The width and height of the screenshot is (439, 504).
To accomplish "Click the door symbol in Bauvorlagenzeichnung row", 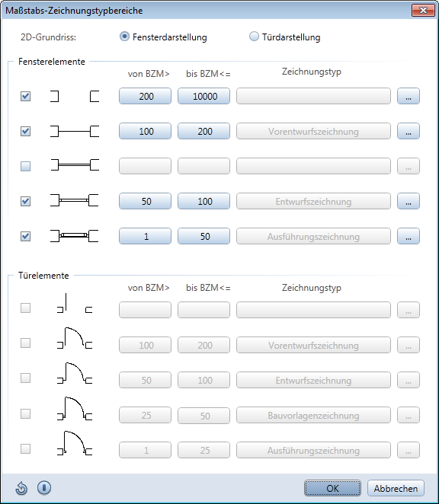I will 75,408.
